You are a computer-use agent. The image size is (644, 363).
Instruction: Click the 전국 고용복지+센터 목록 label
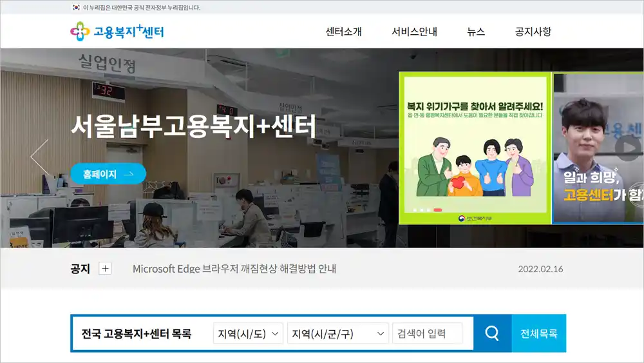[x=137, y=333]
